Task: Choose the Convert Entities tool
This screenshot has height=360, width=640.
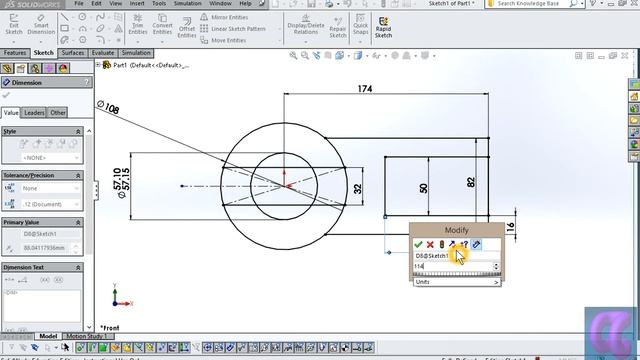Action: point(162,24)
